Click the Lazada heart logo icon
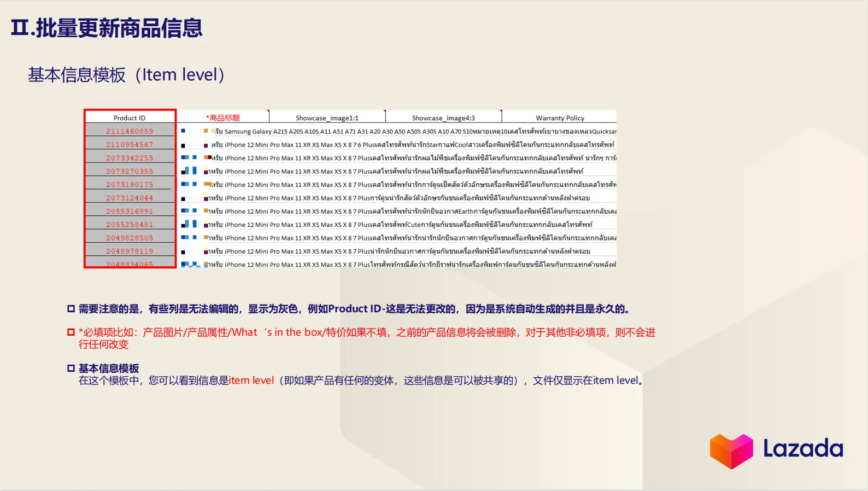 point(731,451)
